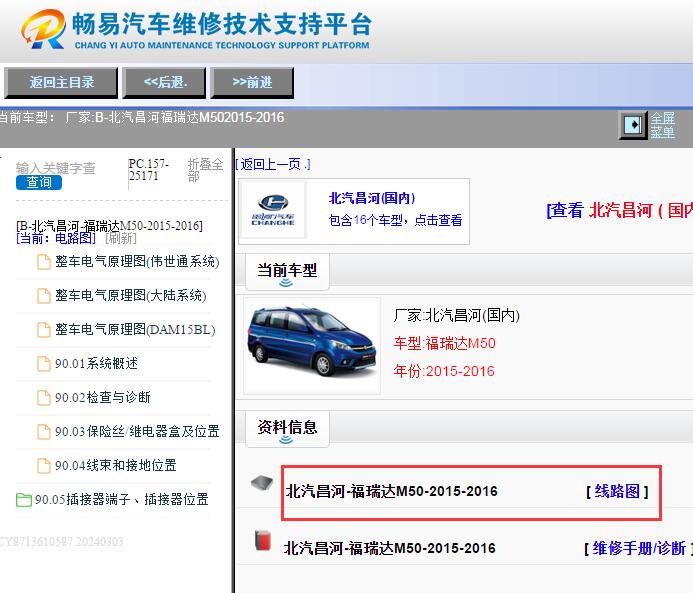Click the 刷新 refresh link
Image resolution: width=693 pixels, height=593 pixels.
point(121,239)
